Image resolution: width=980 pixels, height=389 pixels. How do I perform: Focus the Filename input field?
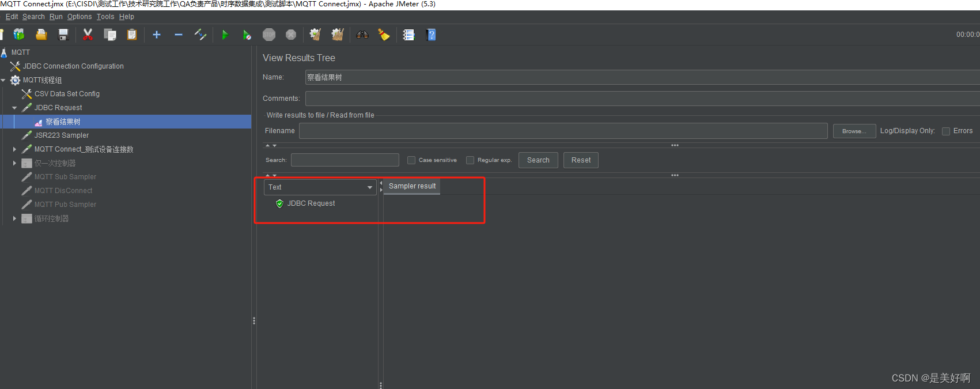563,131
